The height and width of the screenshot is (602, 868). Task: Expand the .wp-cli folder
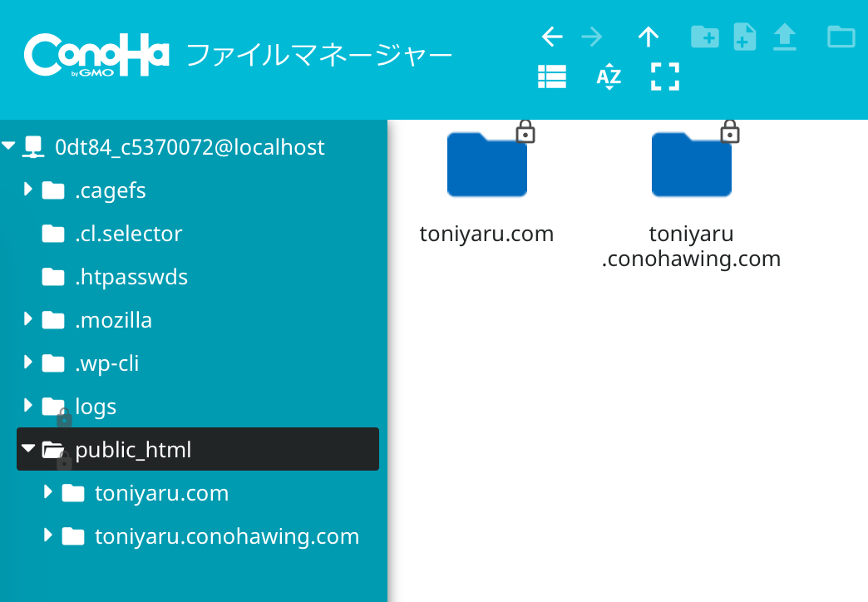click(27, 363)
